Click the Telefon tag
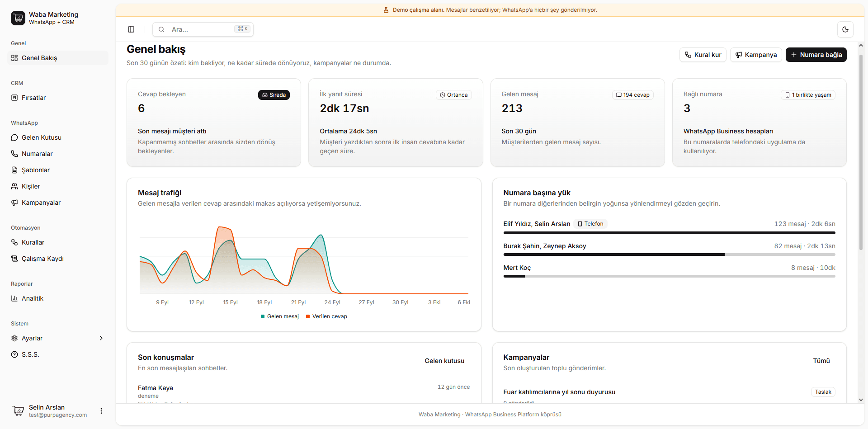Viewport: 868px width, 429px height. [590, 224]
